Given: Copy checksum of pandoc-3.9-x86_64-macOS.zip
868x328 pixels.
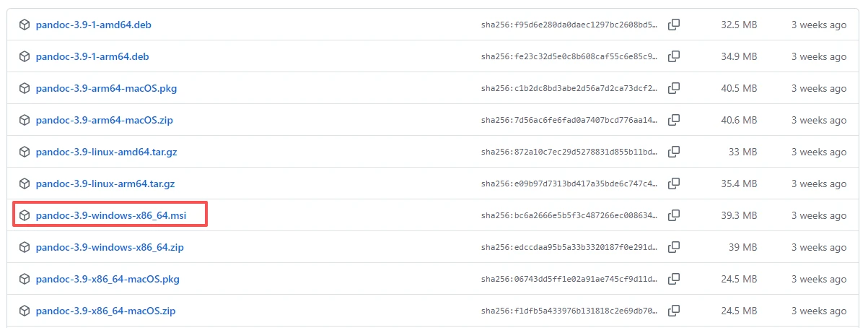Looking at the screenshot, I should pos(674,311).
